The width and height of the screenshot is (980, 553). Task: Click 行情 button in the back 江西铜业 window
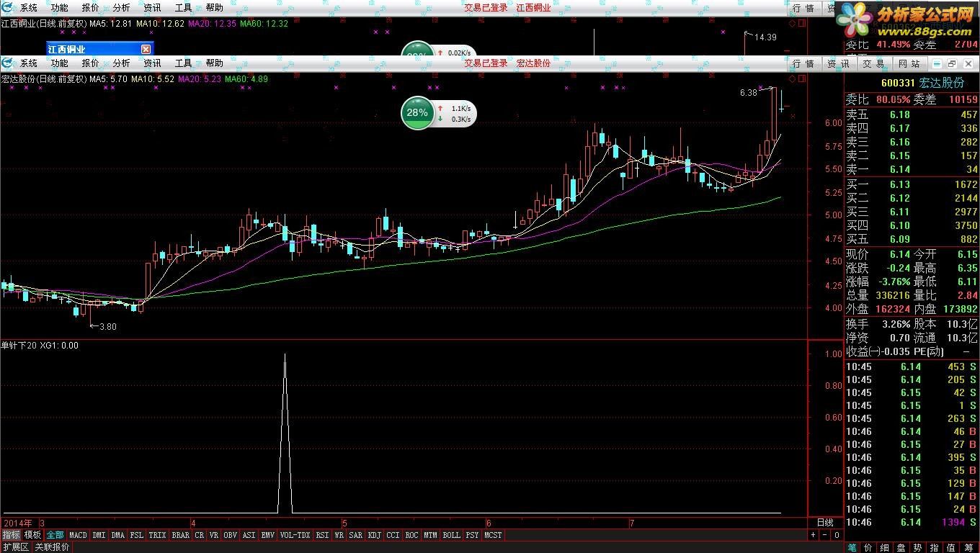tap(803, 8)
